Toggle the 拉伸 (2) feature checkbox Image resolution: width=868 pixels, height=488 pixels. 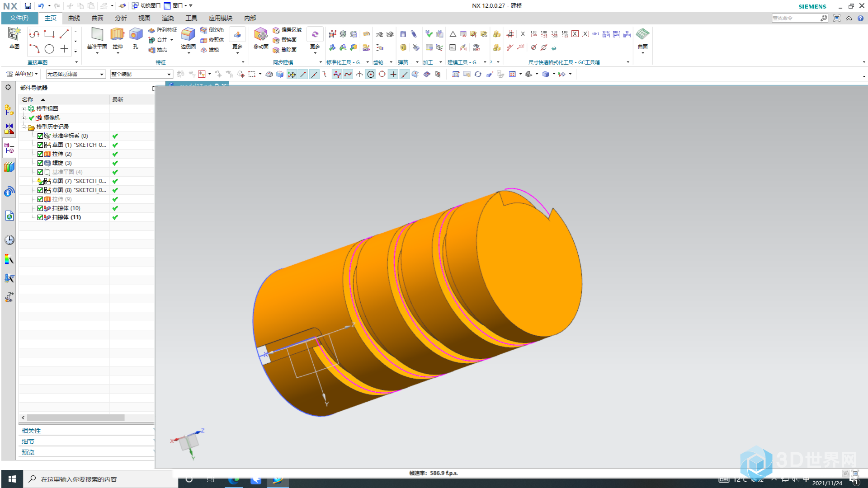coord(40,154)
